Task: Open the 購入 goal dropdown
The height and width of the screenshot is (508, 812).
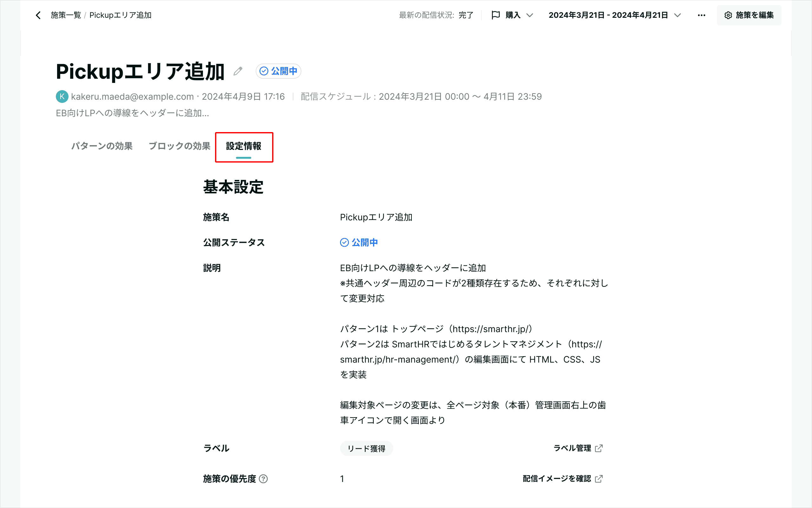Action: tap(512, 15)
